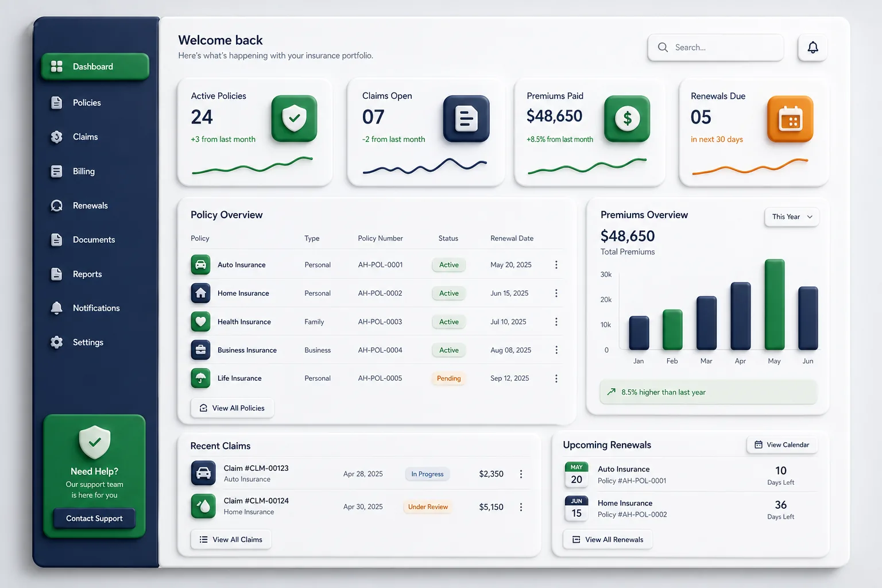
Task: Click water drop icon for Claim #CLM-00124
Action: (x=203, y=506)
